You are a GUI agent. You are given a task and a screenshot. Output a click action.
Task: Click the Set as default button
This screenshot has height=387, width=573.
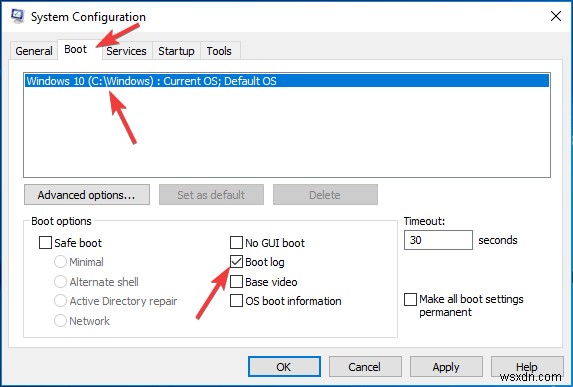coord(211,195)
